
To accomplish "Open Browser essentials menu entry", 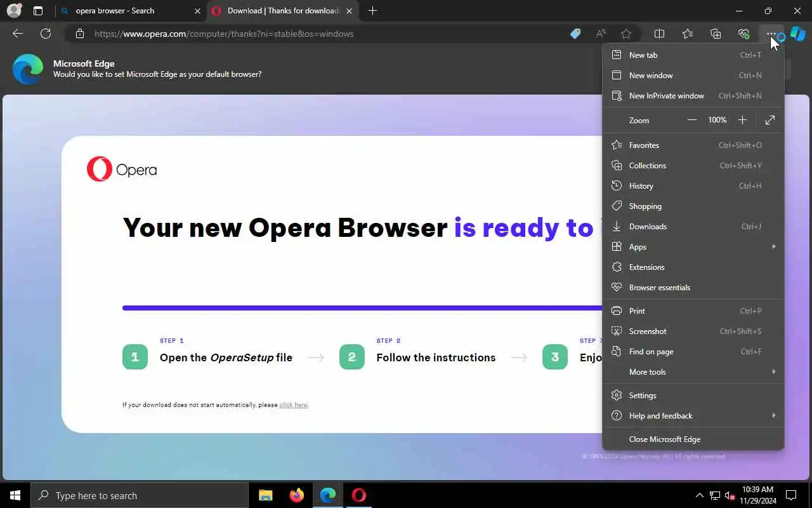I will tap(693, 288).
